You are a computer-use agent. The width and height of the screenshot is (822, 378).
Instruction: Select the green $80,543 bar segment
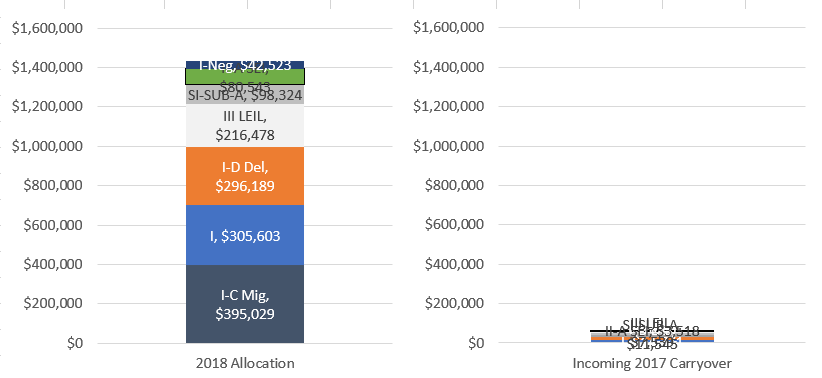click(245, 77)
